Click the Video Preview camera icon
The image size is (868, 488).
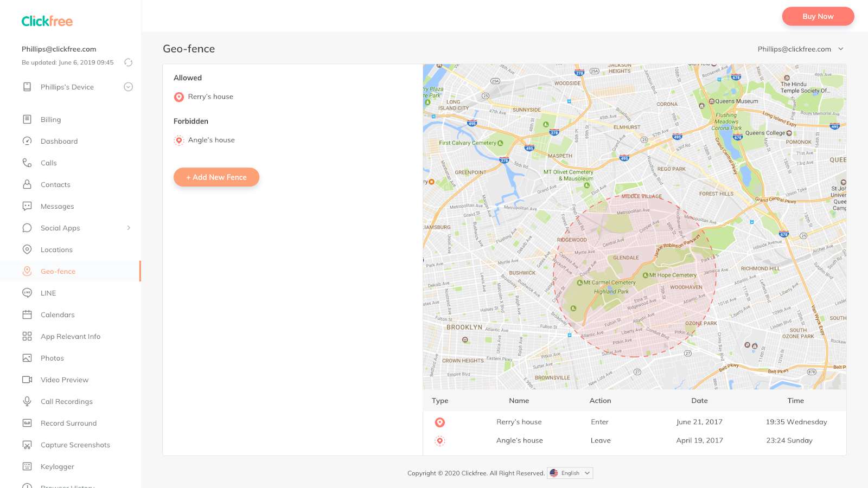pyautogui.click(x=27, y=380)
